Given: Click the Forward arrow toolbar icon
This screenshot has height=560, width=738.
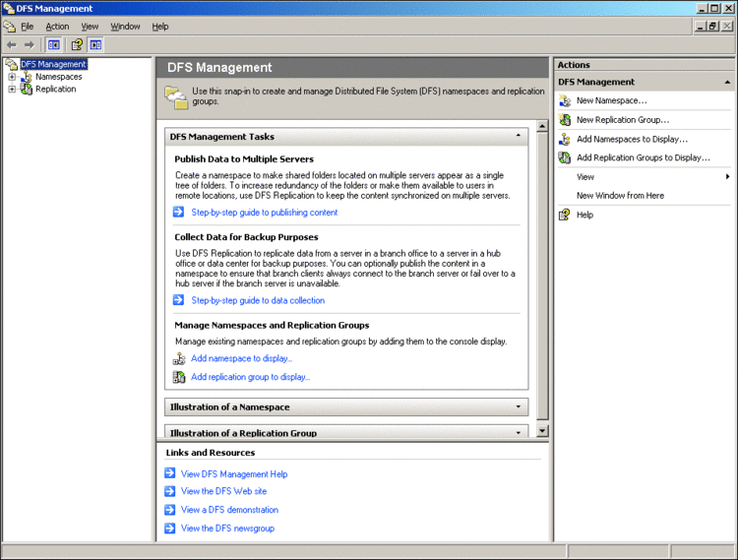Looking at the screenshot, I should [x=30, y=45].
